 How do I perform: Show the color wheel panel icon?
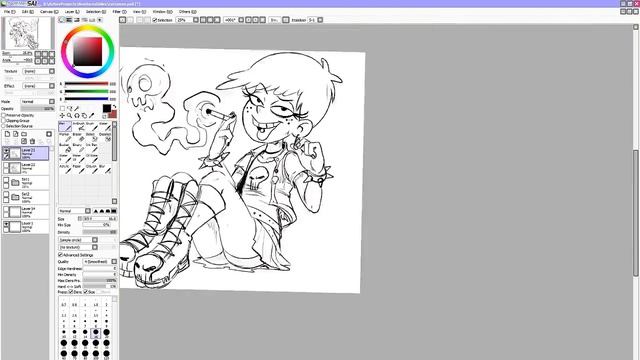tap(62, 20)
